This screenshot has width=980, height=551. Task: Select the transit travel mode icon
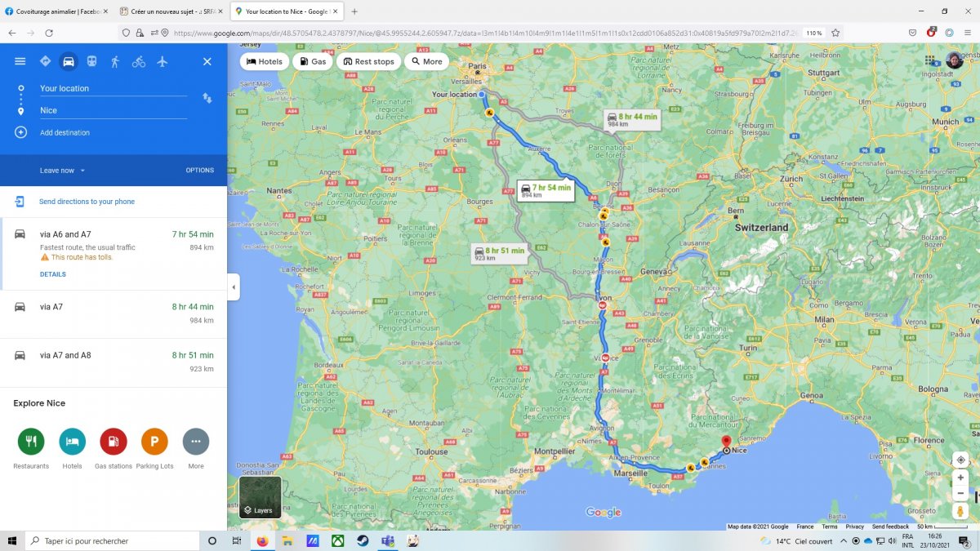pyautogui.click(x=91, y=61)
